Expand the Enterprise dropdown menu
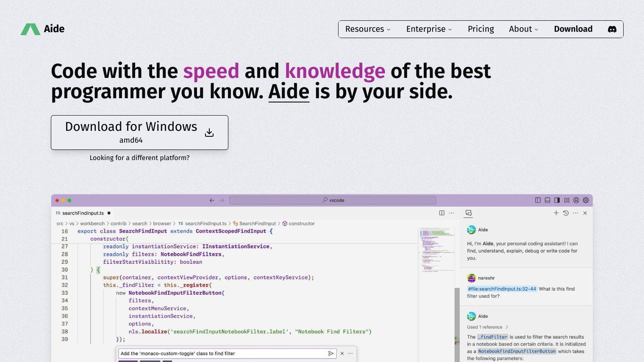 coord(429,29)
